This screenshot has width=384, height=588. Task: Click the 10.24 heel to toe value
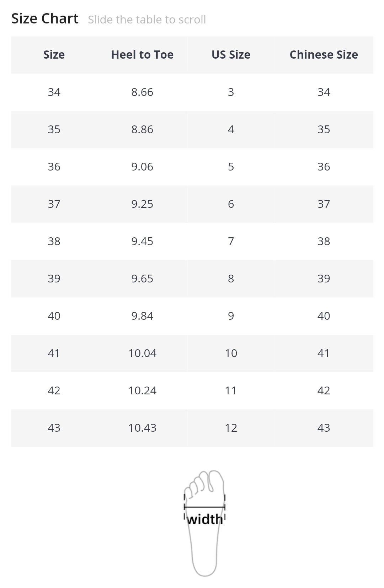pyautogui.click(x=142, y=390)
